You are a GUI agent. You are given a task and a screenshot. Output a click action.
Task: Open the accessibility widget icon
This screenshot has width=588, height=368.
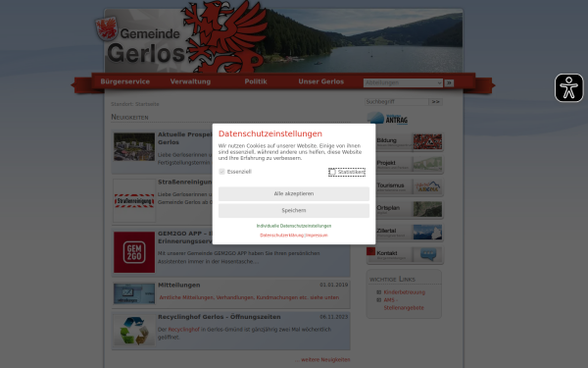pyautogui.click(x=568, y=88)
